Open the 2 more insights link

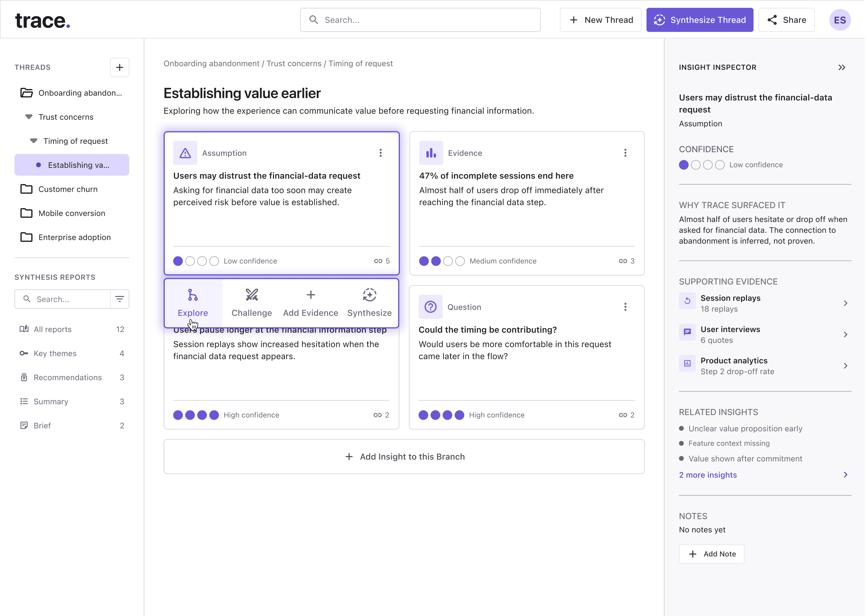708,475
